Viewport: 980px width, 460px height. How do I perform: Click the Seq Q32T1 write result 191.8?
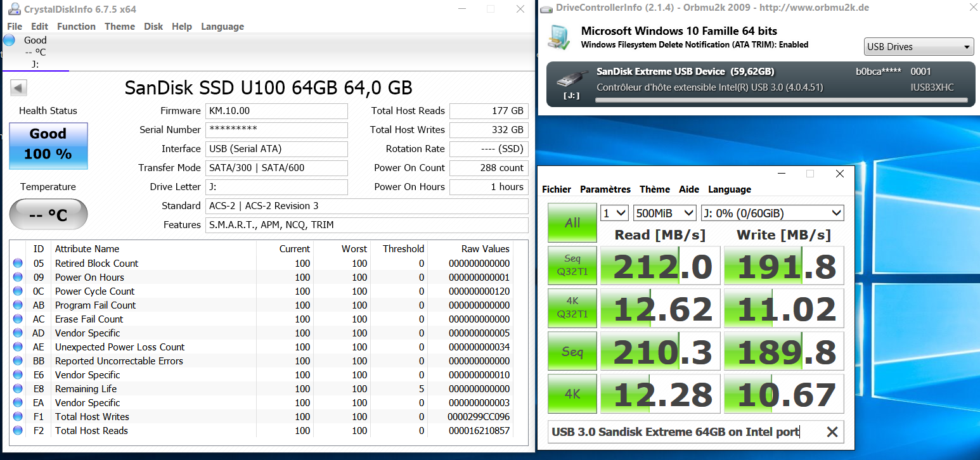[784, 265]
